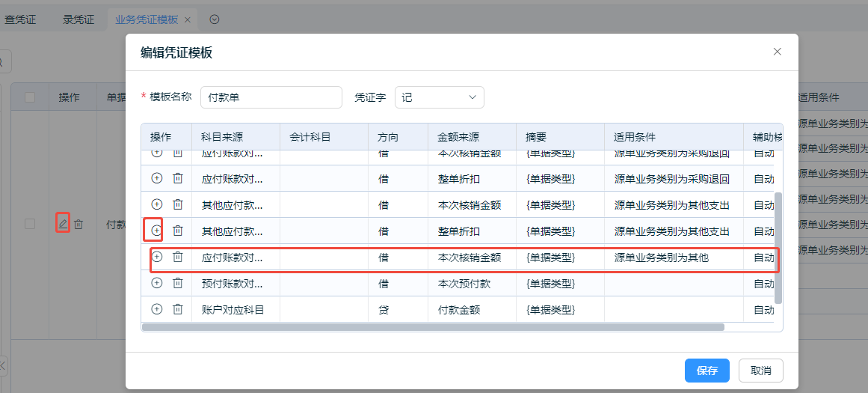Viewport: 868px width, 393px height.
Task: Click the 取消 button
Action: tap(760, 371)
